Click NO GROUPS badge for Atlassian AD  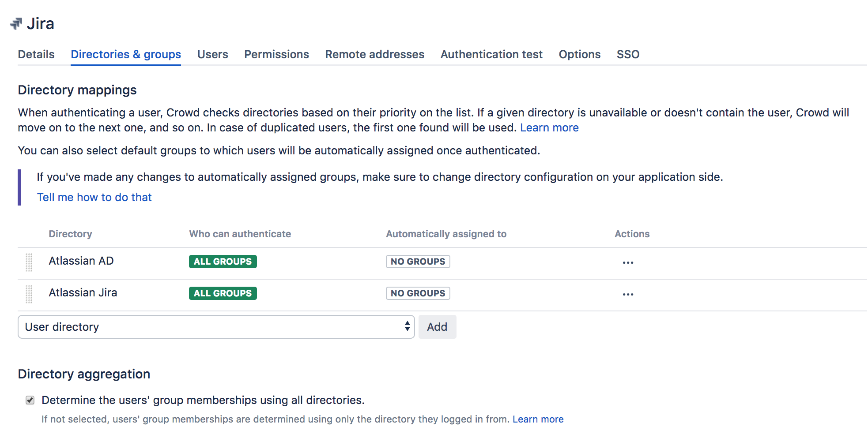click(x=418, y=262)
